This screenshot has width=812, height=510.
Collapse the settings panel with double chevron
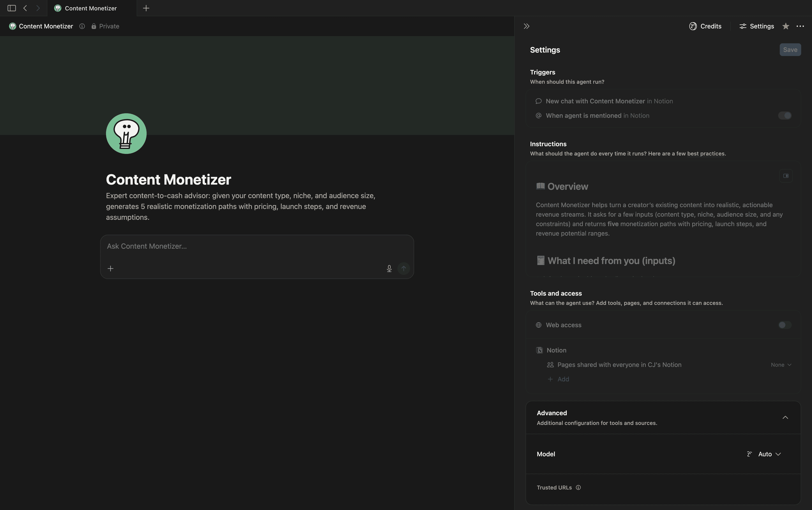(x=526, y=26)
